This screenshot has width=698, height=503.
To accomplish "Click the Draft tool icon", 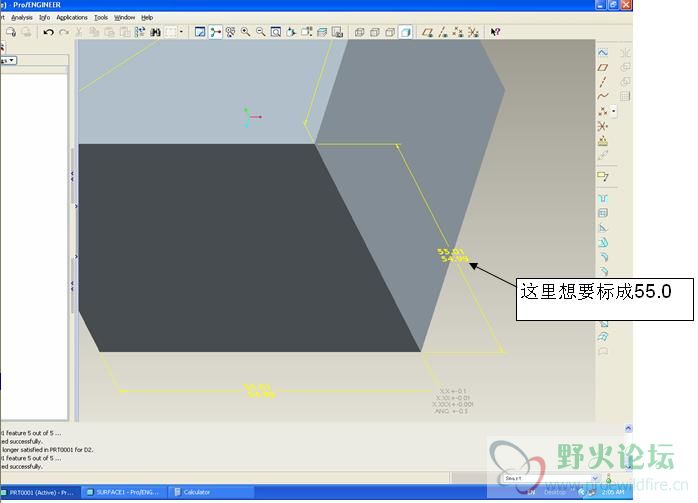I will point(603,243).
